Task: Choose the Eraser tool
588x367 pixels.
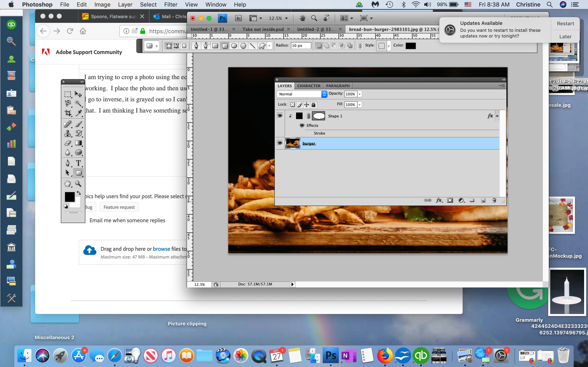Action: 68,143
